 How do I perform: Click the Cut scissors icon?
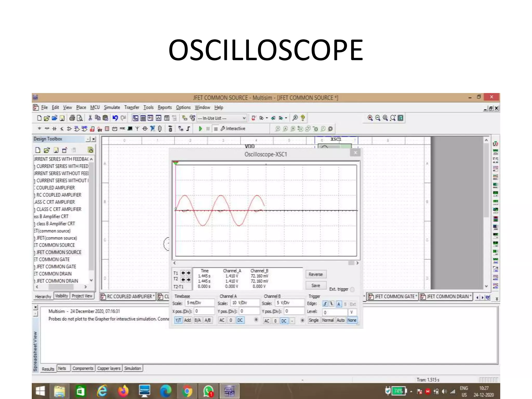(x=90, y=118)
